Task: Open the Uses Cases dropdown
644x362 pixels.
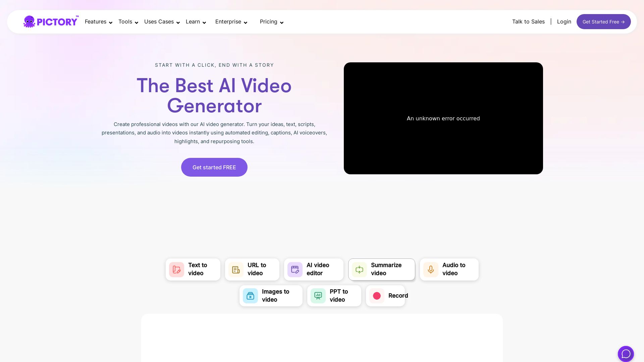Action: pos(162,22)
